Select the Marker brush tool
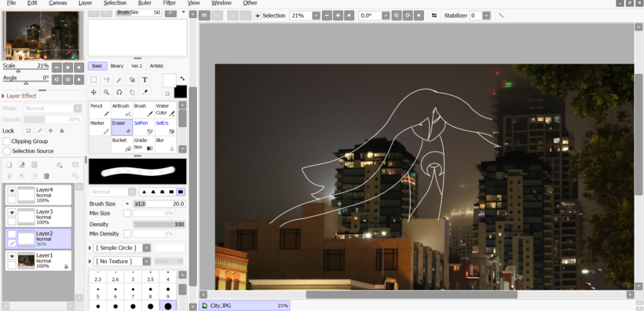The width and height of the screenshot is (644, 311). (99, 127)
